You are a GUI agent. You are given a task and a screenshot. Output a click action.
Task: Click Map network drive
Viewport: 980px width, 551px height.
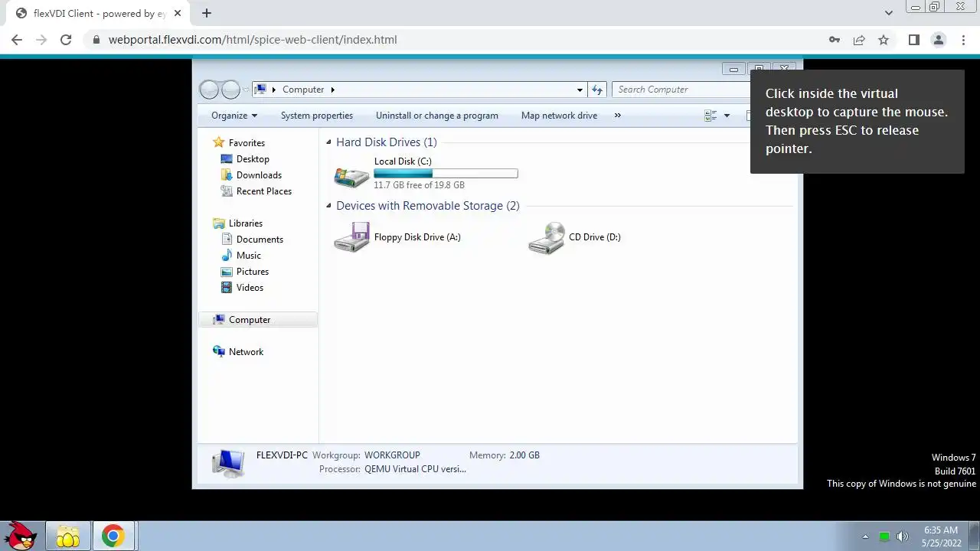559,116
